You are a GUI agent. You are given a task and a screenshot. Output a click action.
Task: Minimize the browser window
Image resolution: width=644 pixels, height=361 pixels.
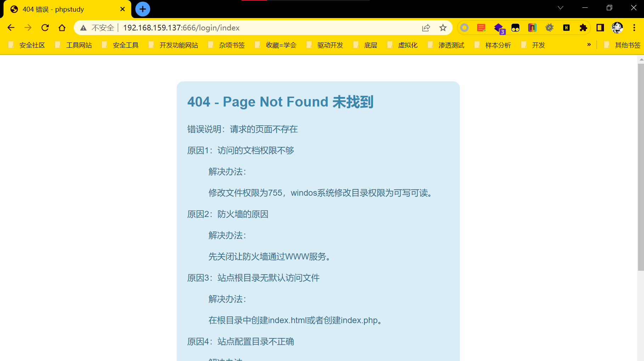click(x=585, y=8)
